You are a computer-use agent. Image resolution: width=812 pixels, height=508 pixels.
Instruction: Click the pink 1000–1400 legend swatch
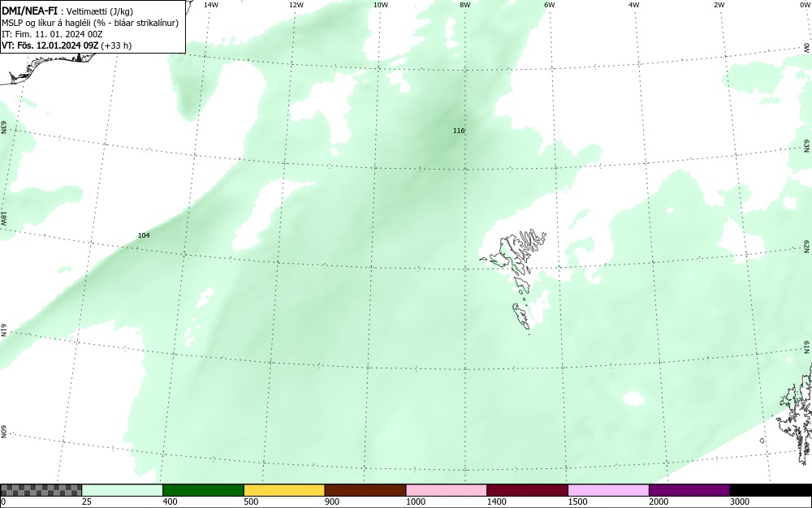click(x=447, y=490)
